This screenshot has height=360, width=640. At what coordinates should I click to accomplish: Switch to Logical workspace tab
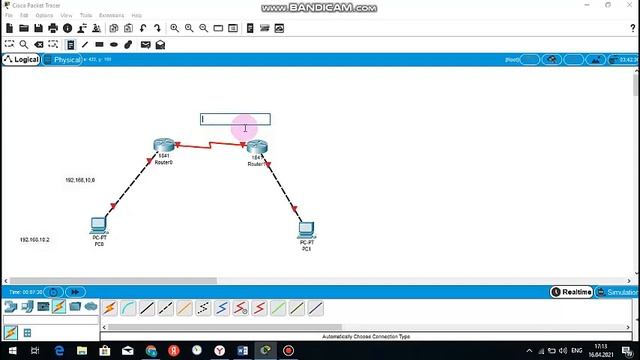[x=21, y=60]
